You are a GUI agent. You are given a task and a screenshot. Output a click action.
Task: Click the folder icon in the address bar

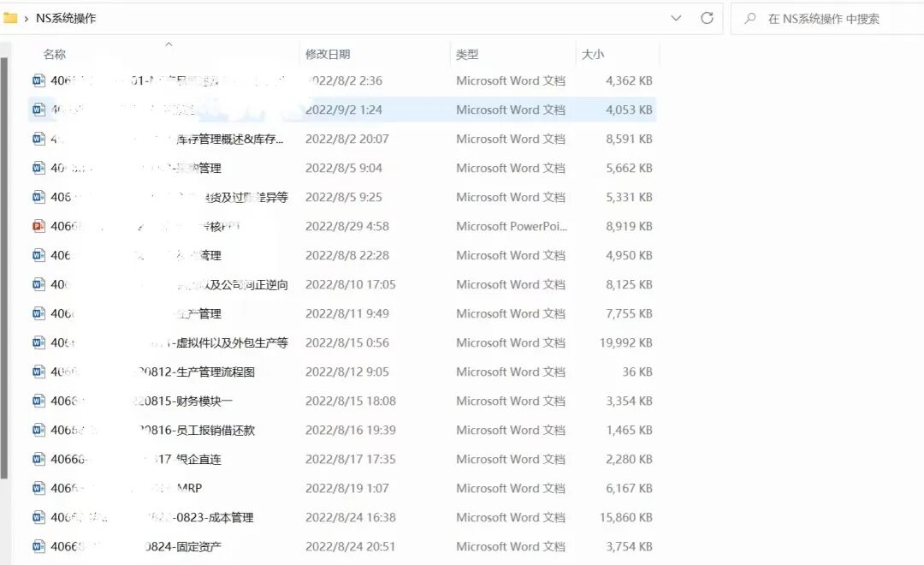pyautogui.click(x=10, y=18)
